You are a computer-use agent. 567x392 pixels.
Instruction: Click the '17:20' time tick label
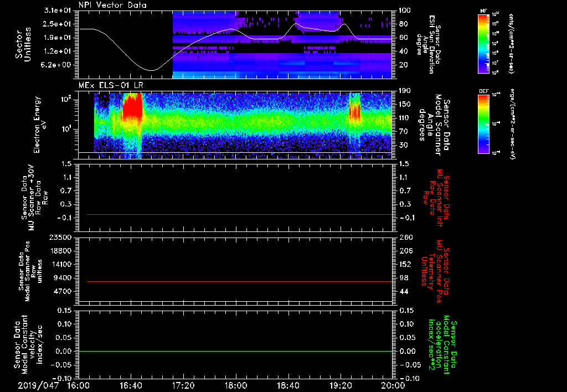[x=183, y=385]
